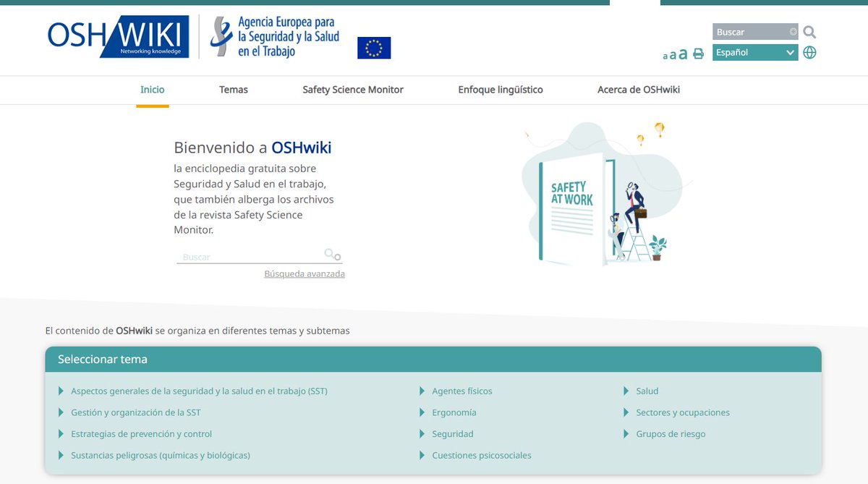Image resolution: width=868 pixels, height=484 pixels.
Task: Open the Acerca de OSHwiki menu
Action: click(x=636, y=89)
